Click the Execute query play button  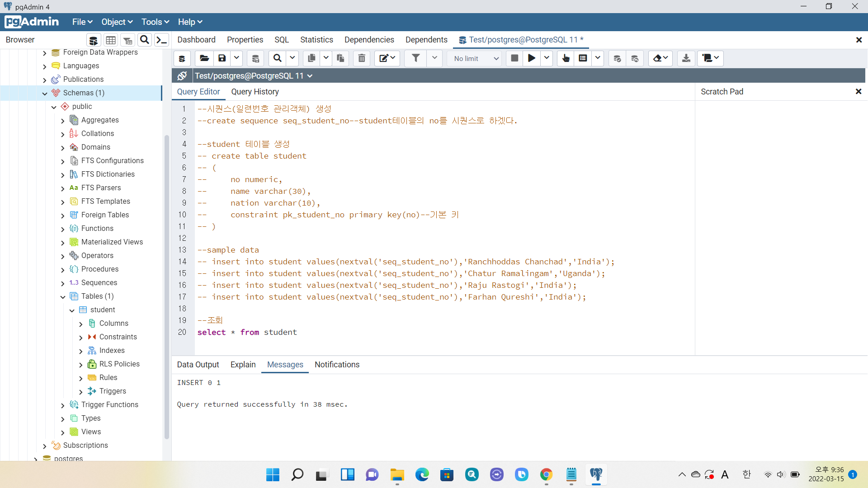(532, 58)
